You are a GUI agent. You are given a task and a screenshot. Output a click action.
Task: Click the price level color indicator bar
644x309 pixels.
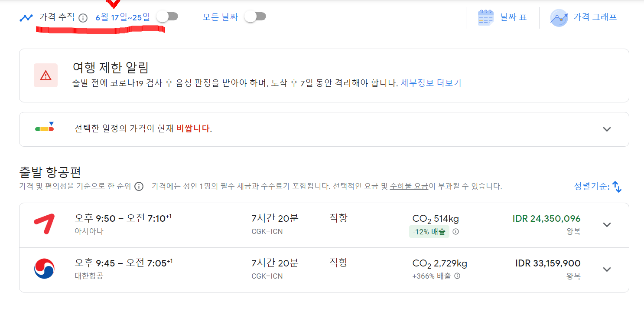[x=44, y=129]
